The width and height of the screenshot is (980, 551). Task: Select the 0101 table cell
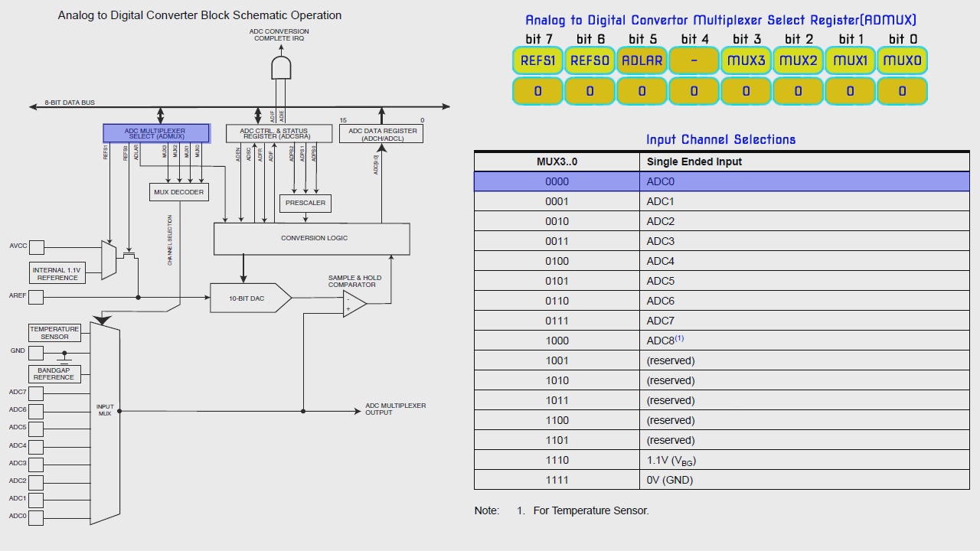point(557,281)
